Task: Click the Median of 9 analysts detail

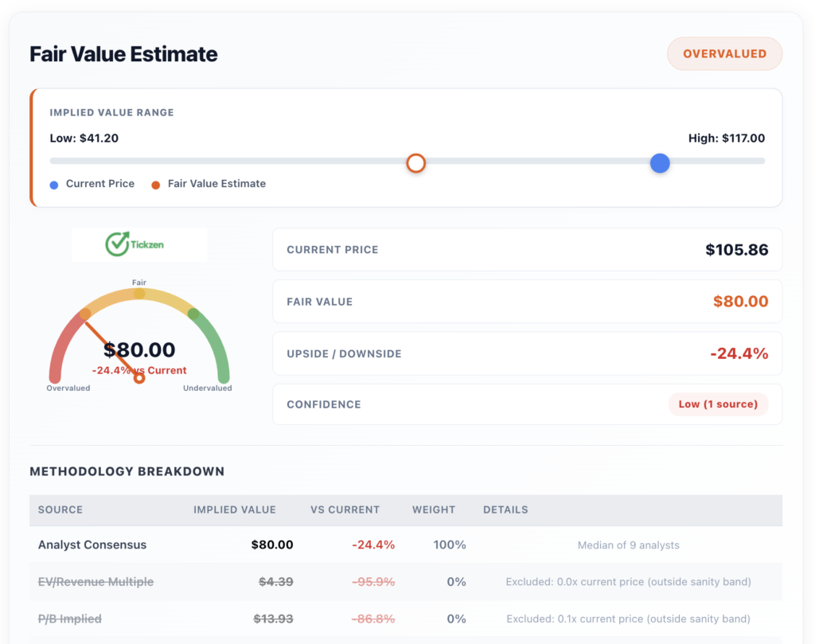Action: 629,545
